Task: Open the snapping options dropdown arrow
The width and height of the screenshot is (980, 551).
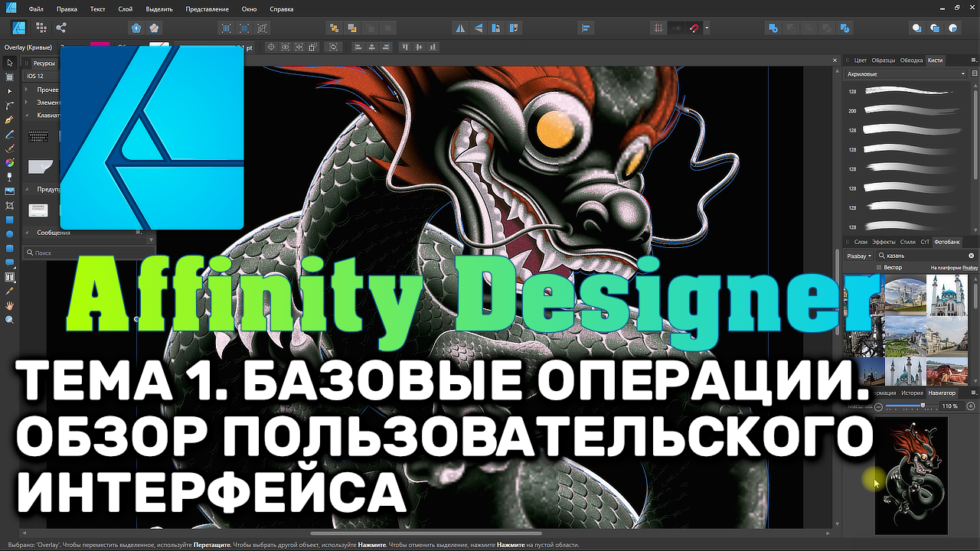Action: (x=707, y=28)
